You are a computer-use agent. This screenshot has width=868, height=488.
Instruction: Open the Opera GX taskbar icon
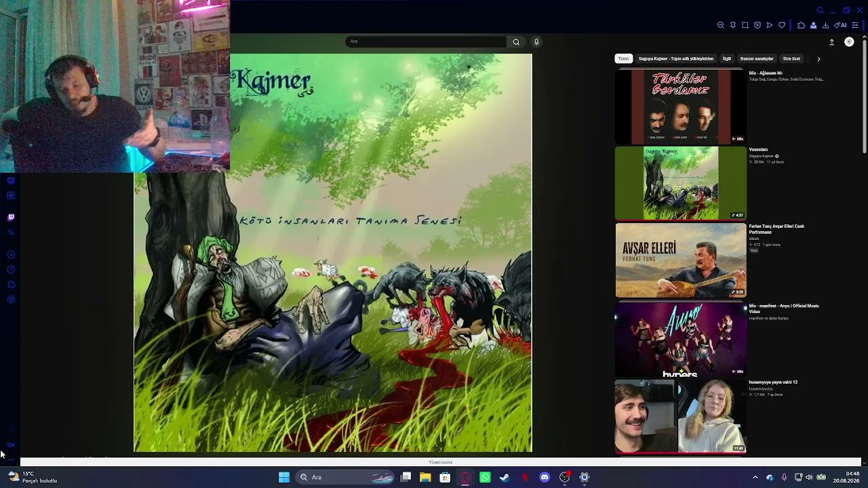coord(465,477)
